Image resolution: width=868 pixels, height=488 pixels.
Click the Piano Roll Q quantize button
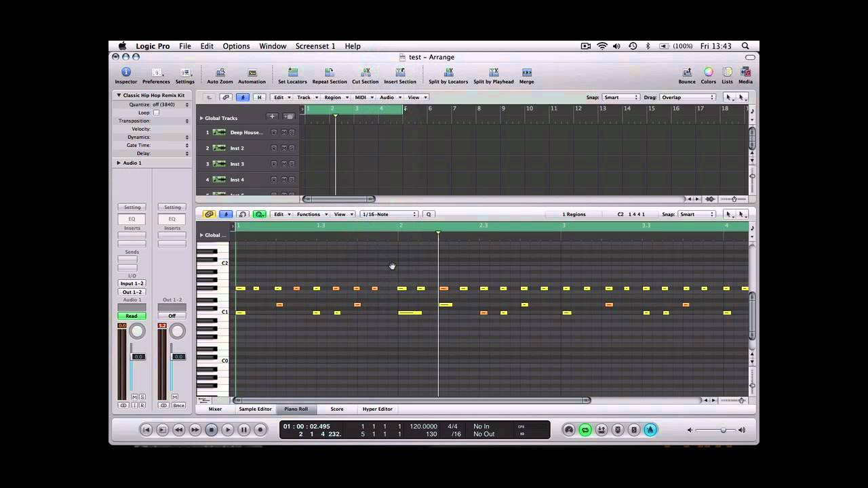point(428,214)
